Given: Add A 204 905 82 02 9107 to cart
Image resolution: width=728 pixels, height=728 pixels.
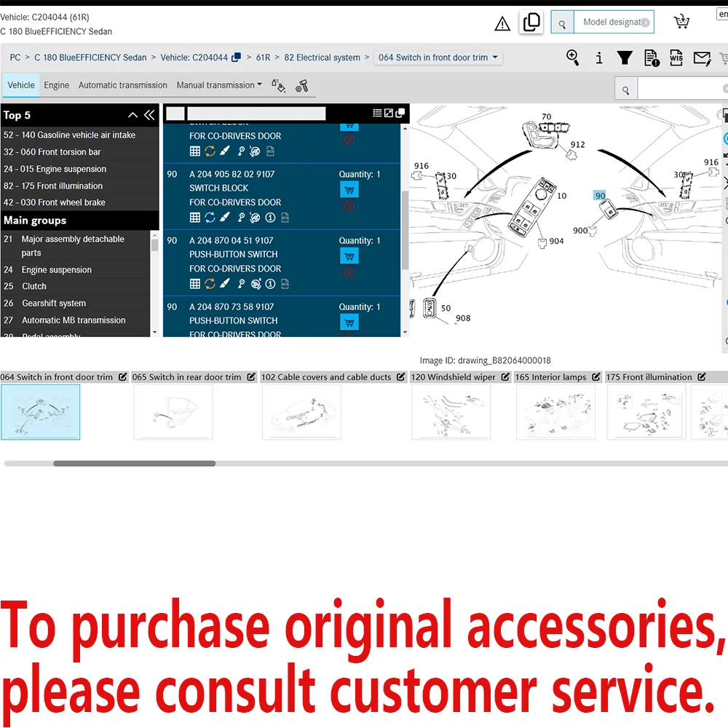Looking at the screenshot, I should [x=349, y=190].
